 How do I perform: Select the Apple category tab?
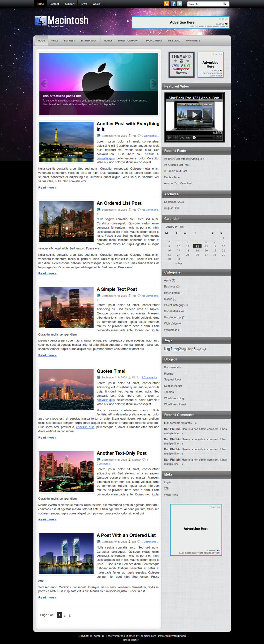[x=54, y=41]
